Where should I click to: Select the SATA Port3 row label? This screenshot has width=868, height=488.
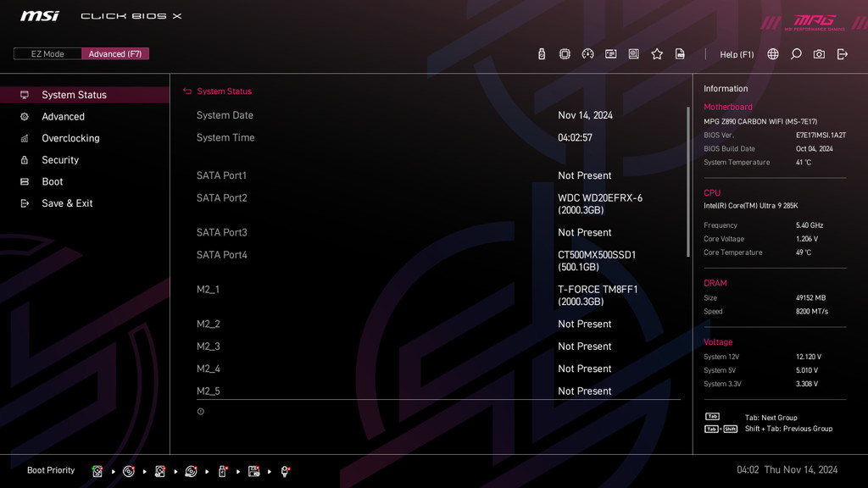(x=221, y=232)
